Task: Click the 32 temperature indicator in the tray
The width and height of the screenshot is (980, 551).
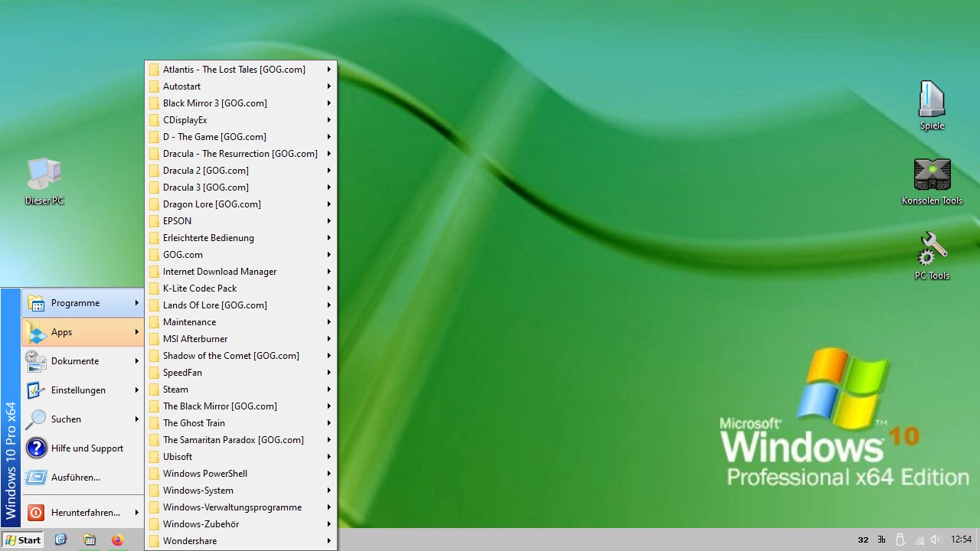Action: pyautogui.click(x=863, y=540)
